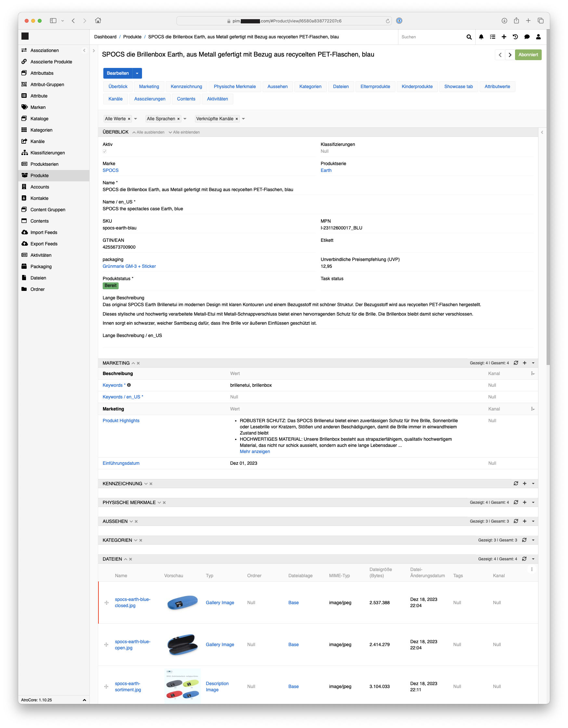Open the Aktivitäten tab
Viewport: 568px width, 728px height.
(x=217, y=99)
